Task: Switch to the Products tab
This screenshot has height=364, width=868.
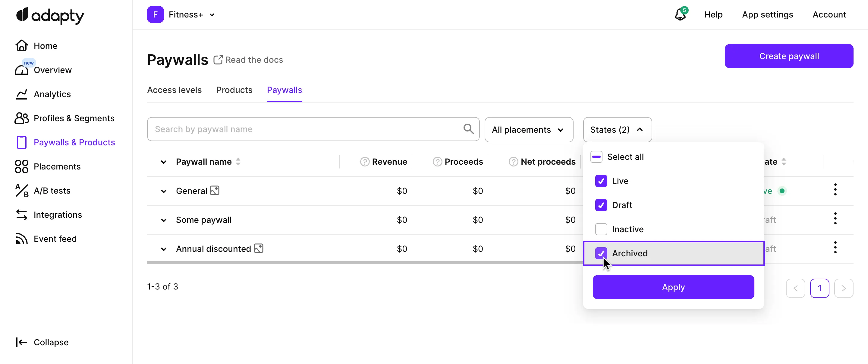Action: (x=234, y=90)
